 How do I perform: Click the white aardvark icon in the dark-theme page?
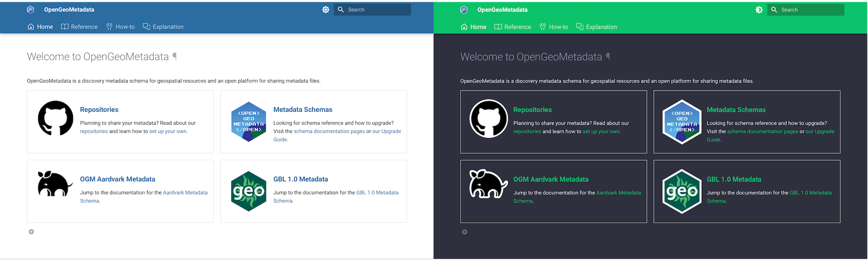click(x=489, y=184)
